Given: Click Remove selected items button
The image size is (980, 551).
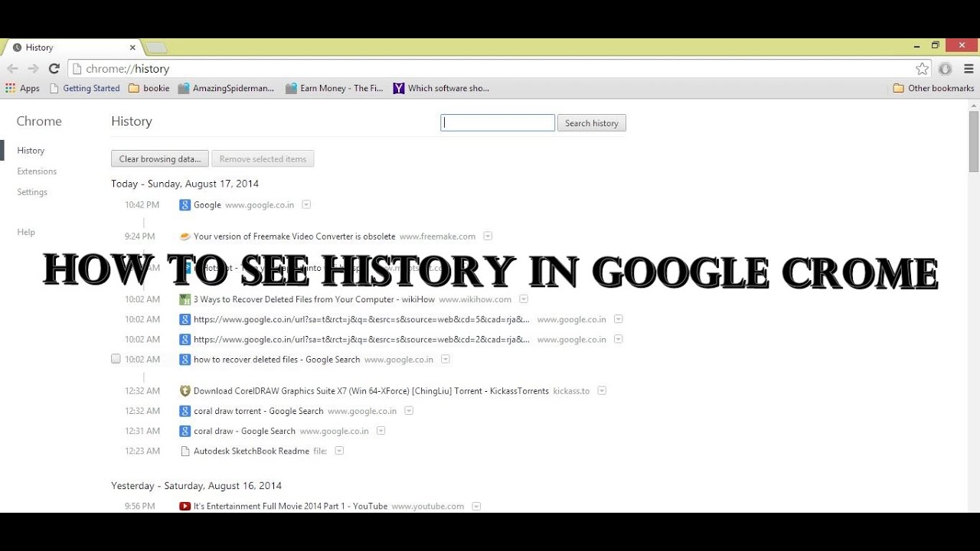Looking at the screenshot, I should pyautogui.click(x=263, y=159).
